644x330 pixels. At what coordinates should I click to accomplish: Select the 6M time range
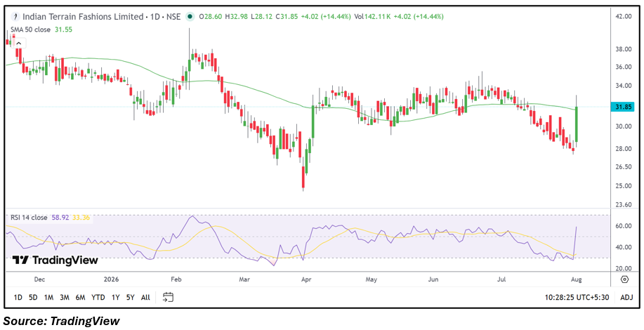[x=80, y=297]
